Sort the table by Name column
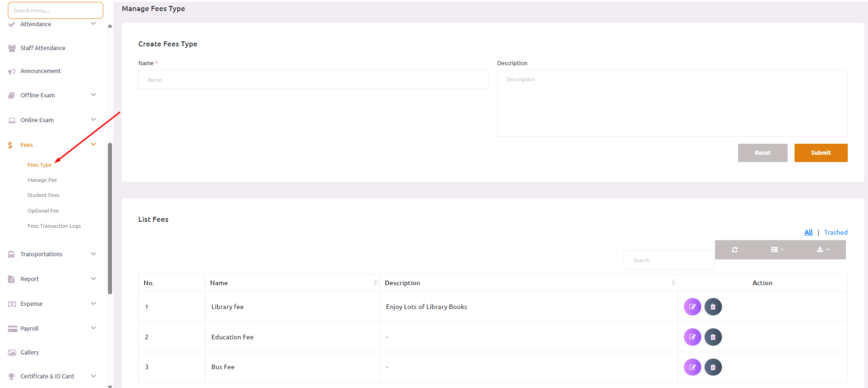868x388 pixels. pos(292,283)
